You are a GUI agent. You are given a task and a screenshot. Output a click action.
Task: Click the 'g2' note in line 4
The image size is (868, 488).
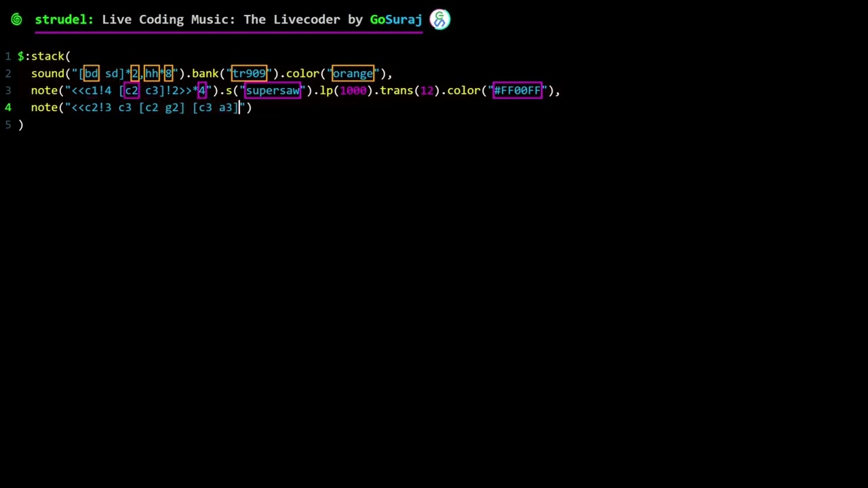tap(172, 107)
